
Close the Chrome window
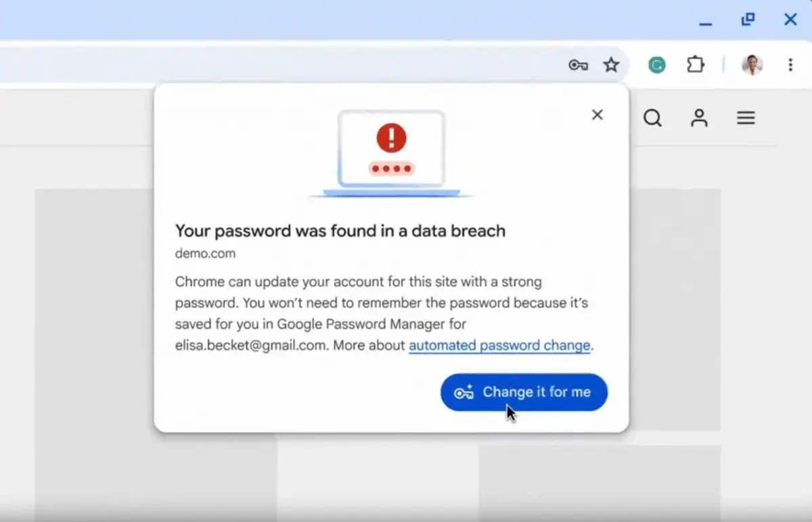pos(790,20)
